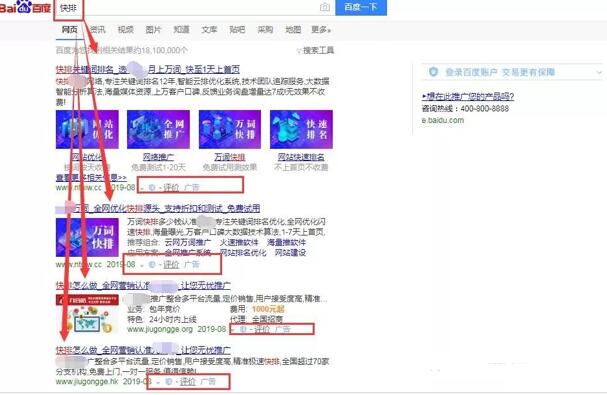Click 评价 link under second result
The image size is (607, 395).
(x=171, y=264)
